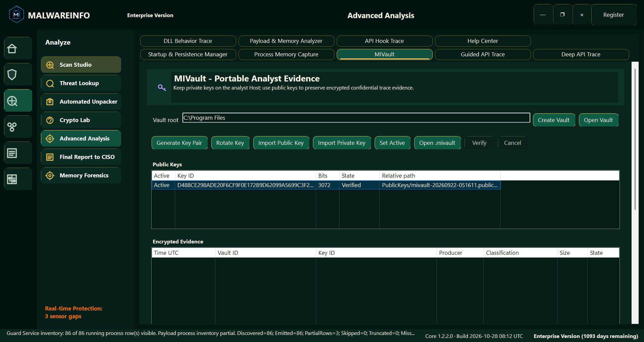Open Final Report to CISO
This screenshot has height=342, width=644.
coord(81,157)
